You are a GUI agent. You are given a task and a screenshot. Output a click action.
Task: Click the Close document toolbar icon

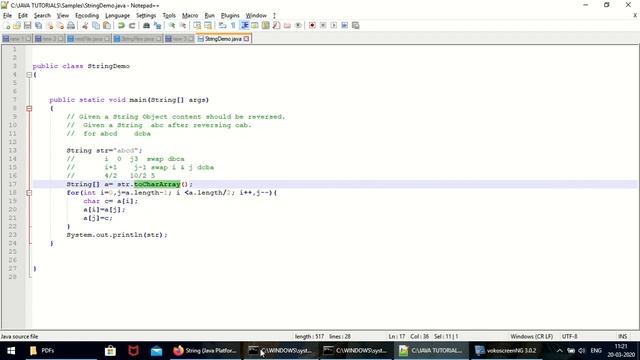click(49, 25)
